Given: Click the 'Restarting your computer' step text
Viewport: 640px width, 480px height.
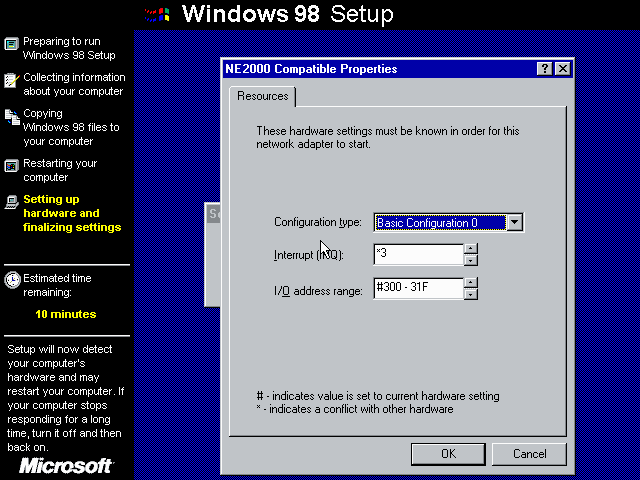Looking at the screenshot, I should coord(60,170).
